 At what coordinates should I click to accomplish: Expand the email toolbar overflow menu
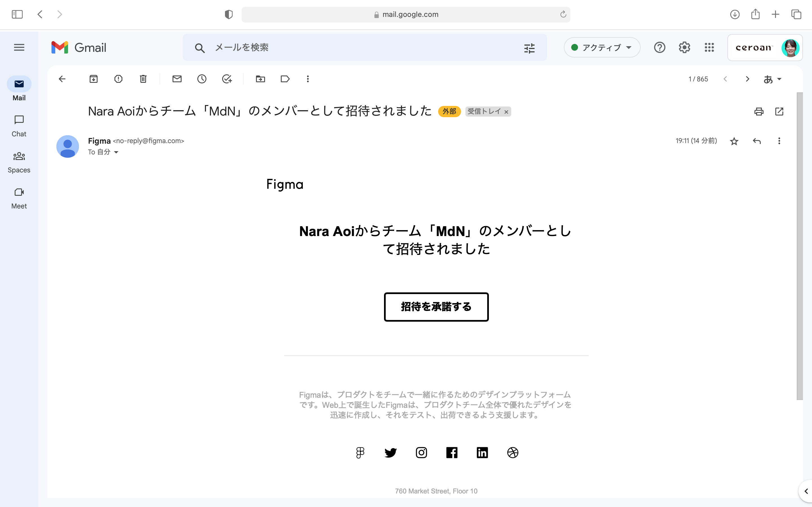308,79
